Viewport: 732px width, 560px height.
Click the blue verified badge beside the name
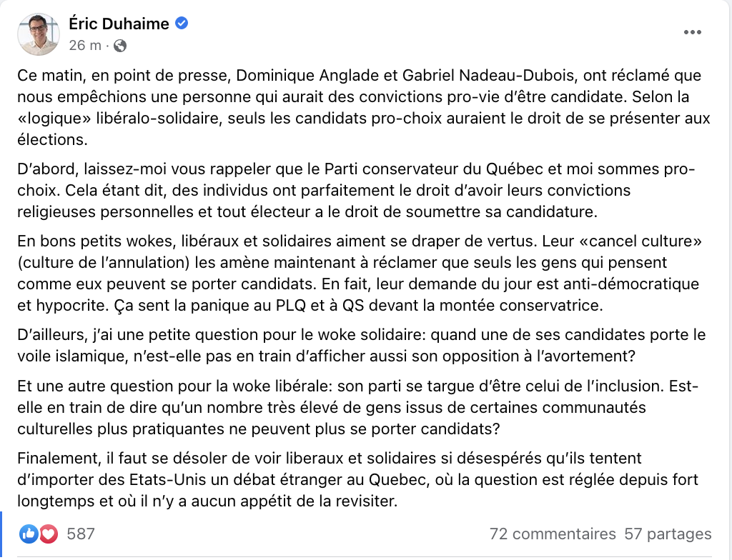(x=182, y=23)
